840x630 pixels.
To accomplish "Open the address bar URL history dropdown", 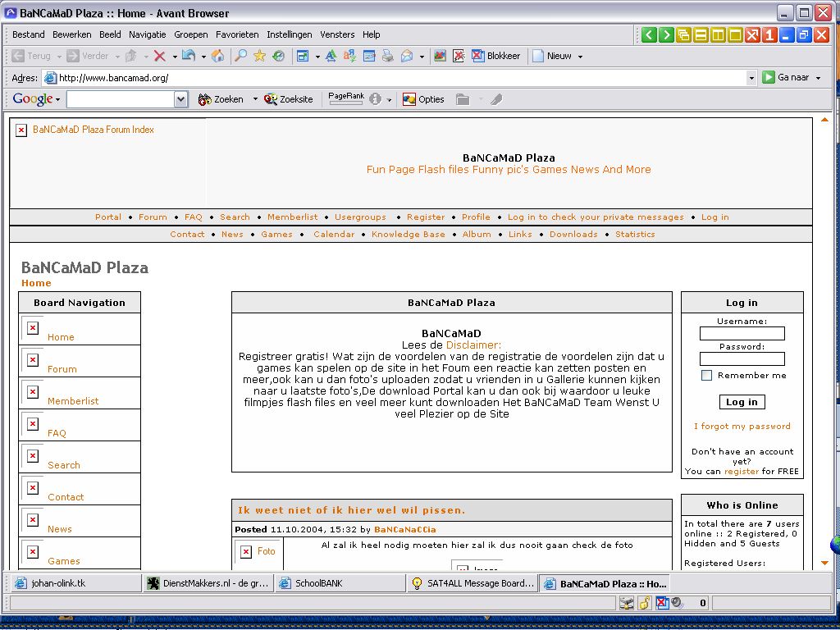I will [751, 78].
